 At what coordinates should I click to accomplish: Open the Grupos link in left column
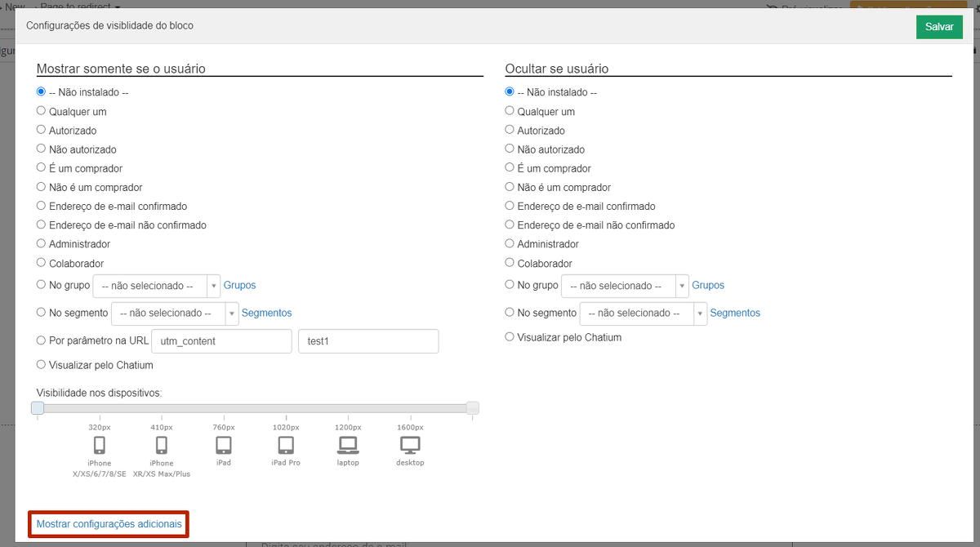tap(239, 286)
